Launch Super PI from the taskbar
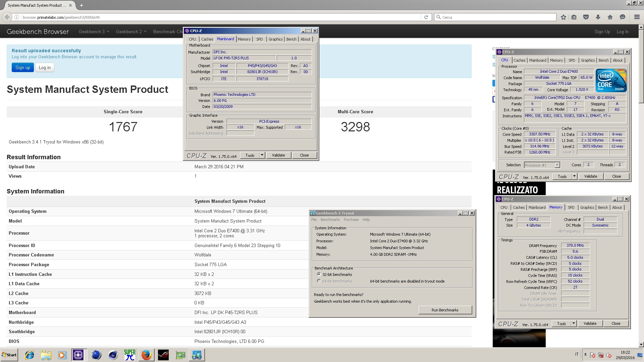 (130, 355)
